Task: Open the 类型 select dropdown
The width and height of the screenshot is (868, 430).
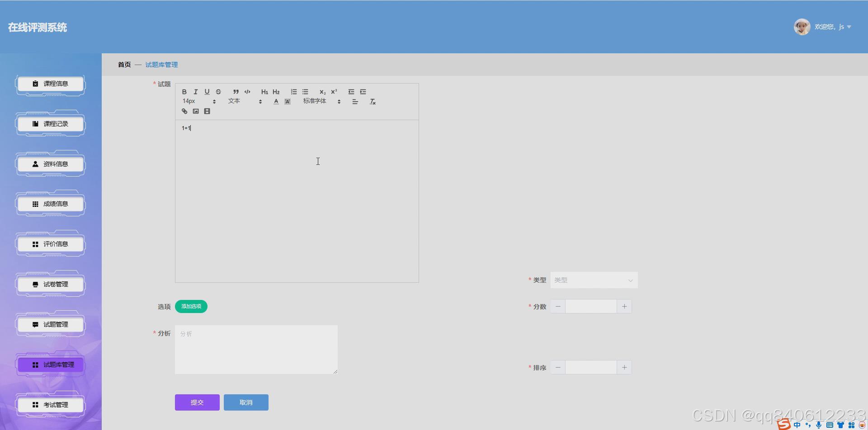Action: click(594, 280)
